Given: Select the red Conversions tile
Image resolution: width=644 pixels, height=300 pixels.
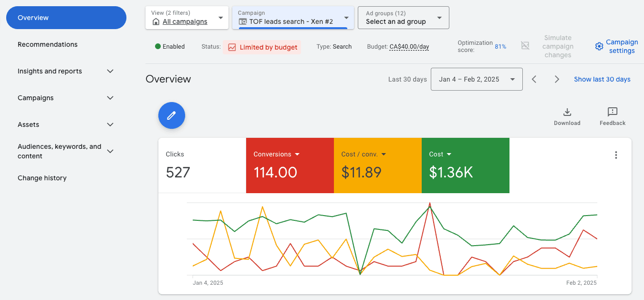Looking at the screenshot, I should (290, 166).
